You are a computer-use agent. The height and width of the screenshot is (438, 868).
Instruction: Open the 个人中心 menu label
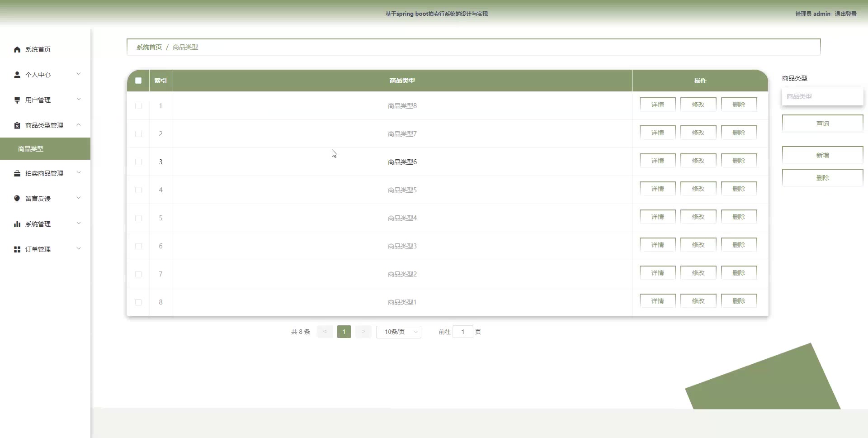pyautogui.click(x=38, y=75)
